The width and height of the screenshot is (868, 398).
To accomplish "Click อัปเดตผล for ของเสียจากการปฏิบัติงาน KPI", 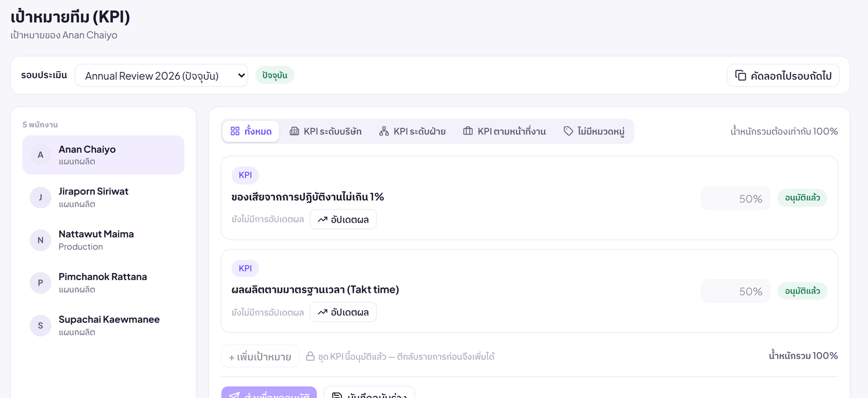I will (343, 220).
